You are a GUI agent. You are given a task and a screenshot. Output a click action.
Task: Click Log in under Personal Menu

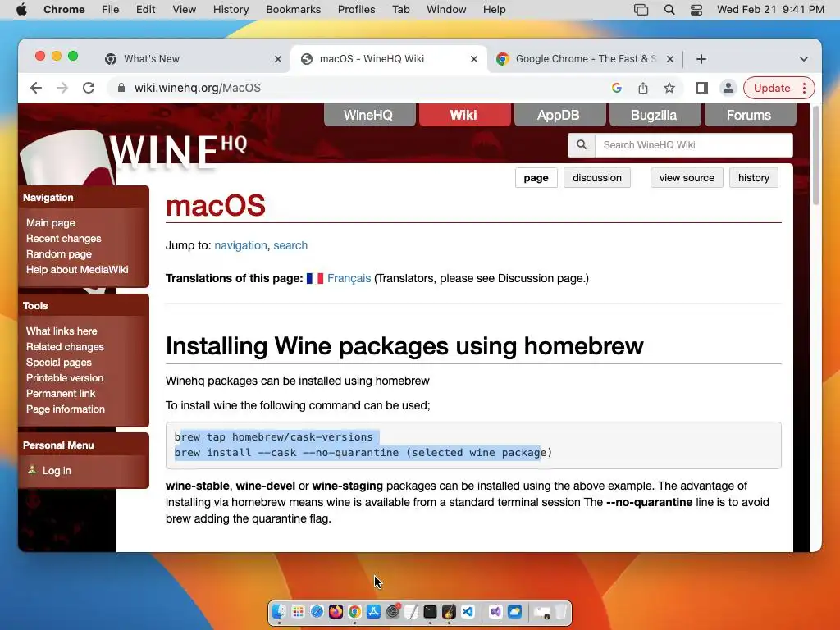(57, 470)
